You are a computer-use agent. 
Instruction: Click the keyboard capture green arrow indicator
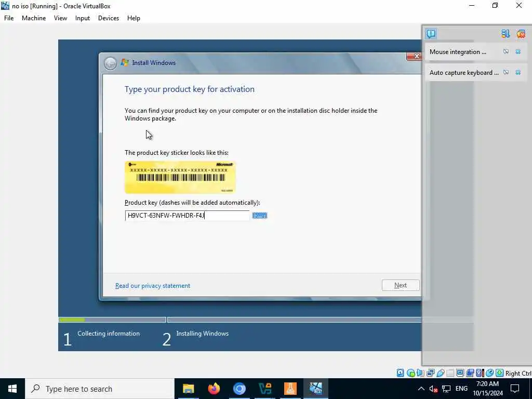(x=499, y=373)
